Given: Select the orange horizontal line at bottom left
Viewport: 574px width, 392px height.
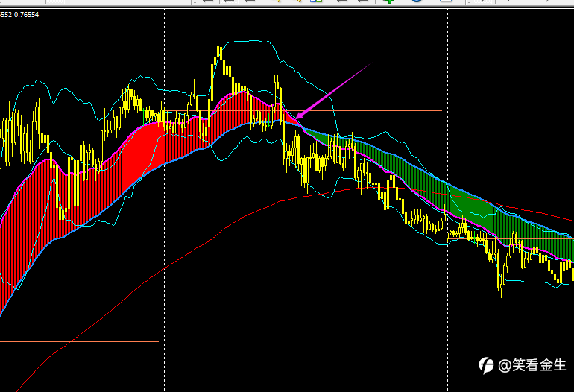Looking at the screenshot, I should point(79,341).
